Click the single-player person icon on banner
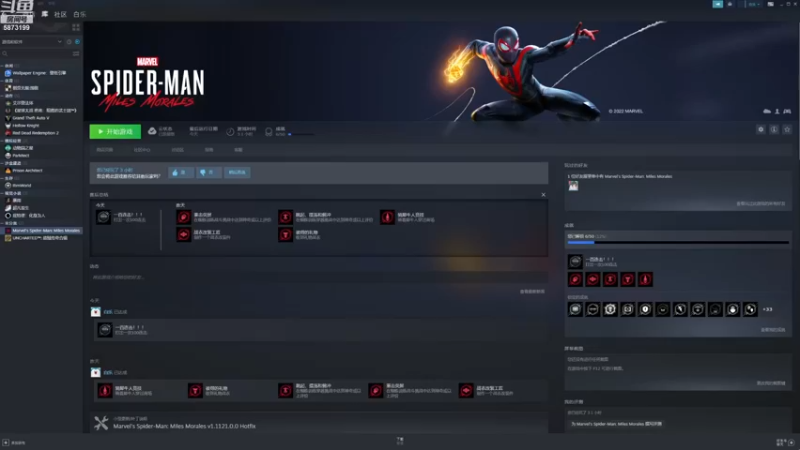Viewport: 800px width, 450px height. pos(777,111)
